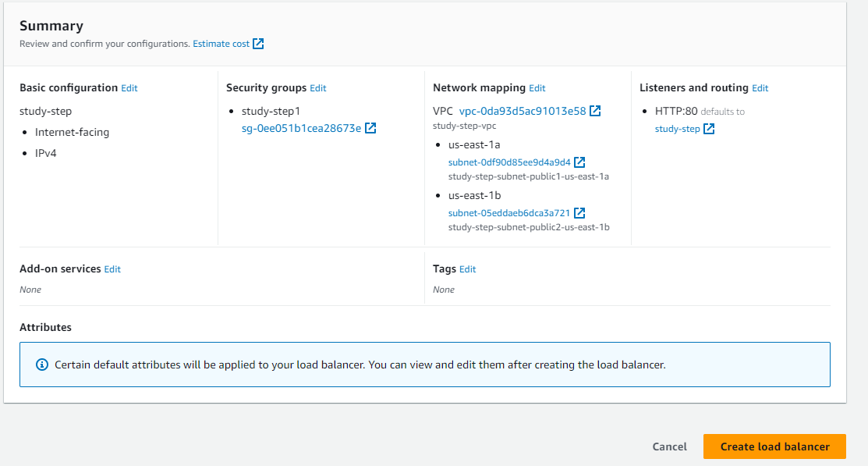The image size is (868, 466).
Task: Open subnet-0df90d85ee9d4a9d4 link
Action: [509, 162]
